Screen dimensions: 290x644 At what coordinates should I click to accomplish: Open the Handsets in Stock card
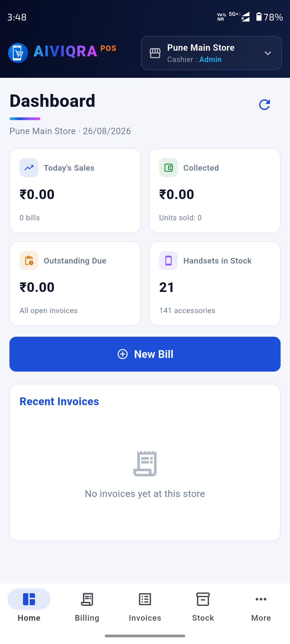[215, 284]
